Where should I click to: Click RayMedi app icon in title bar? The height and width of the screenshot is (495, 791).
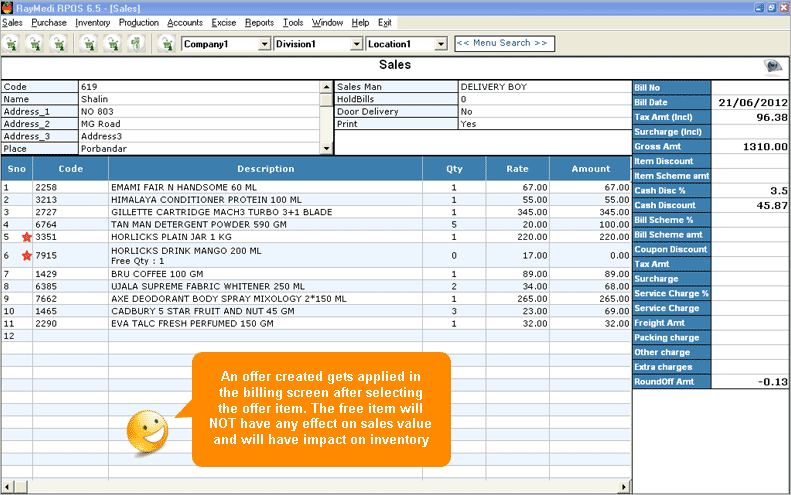click(x=8, y=7)
